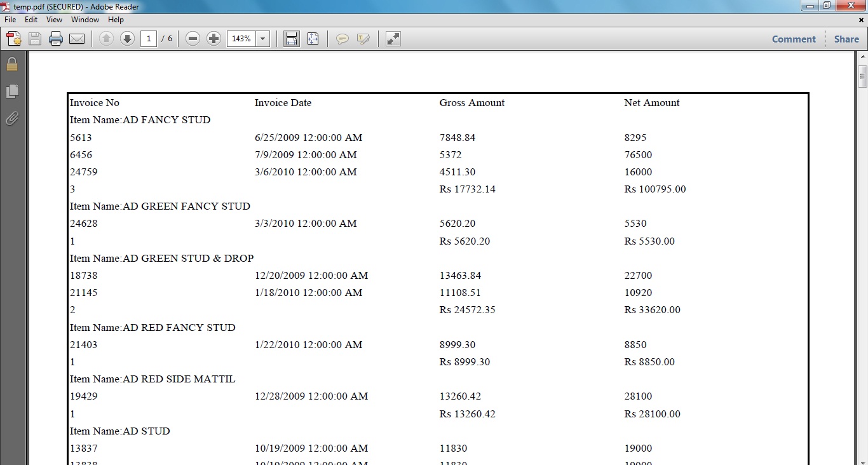Click the Adobe Reader title bar icon
This screenshot has height=465, width=868.
7,7
